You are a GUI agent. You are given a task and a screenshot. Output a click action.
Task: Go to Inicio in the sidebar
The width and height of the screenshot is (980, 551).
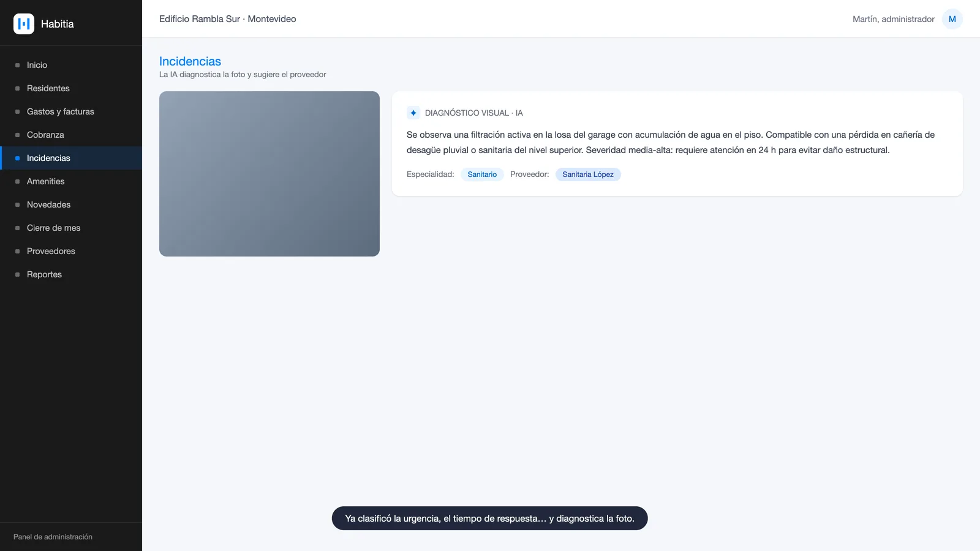point(71,65)
